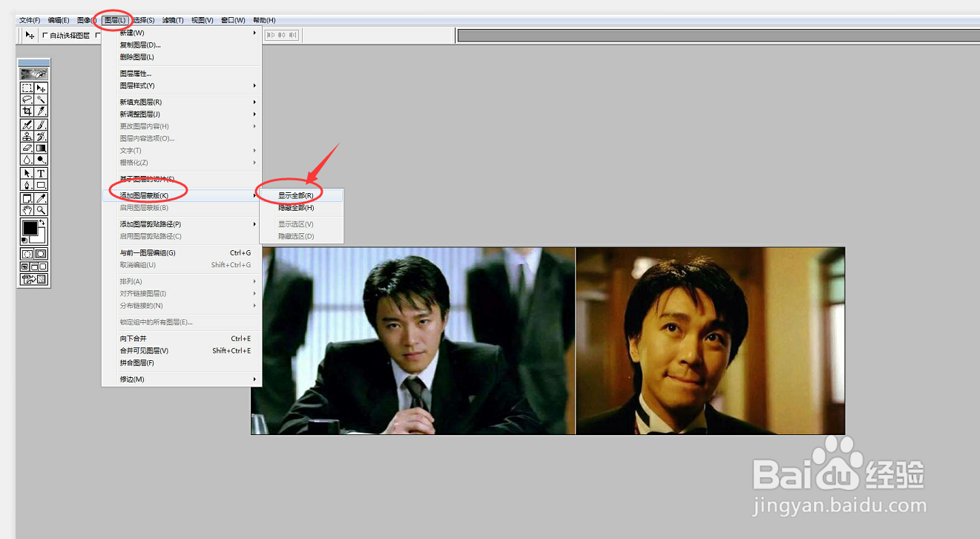Switch to Standard edit mode
Image resolution: width=980 pixels, height=539 pixels.
27,254
